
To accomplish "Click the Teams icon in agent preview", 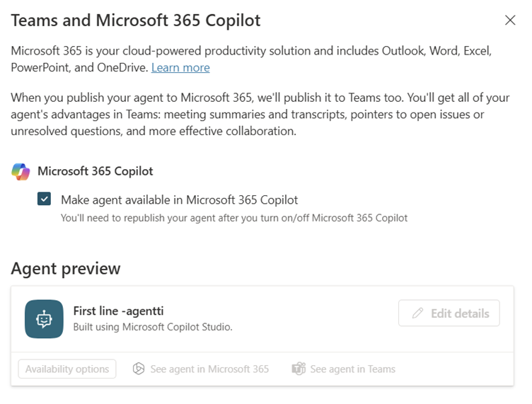I will [x=299, y=369].
